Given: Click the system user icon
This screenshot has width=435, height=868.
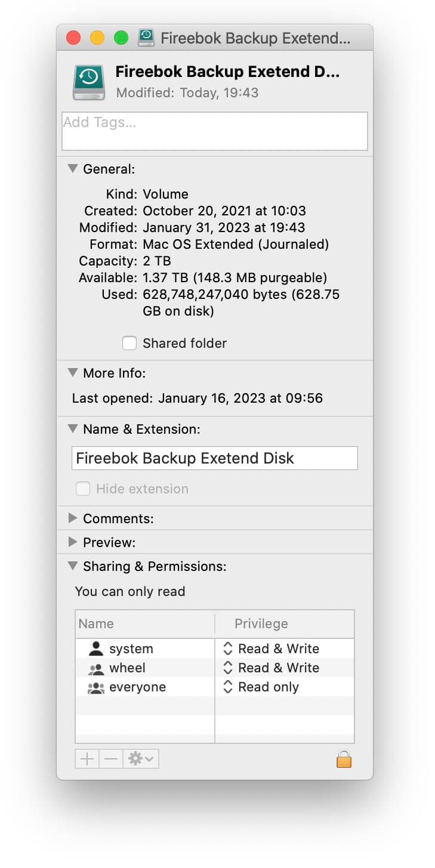Looking at the screenshot, I should point(95,648).
